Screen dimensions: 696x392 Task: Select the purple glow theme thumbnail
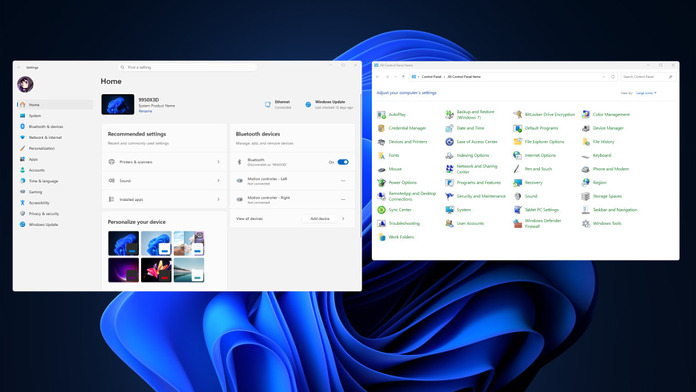(x=123, y=270)
